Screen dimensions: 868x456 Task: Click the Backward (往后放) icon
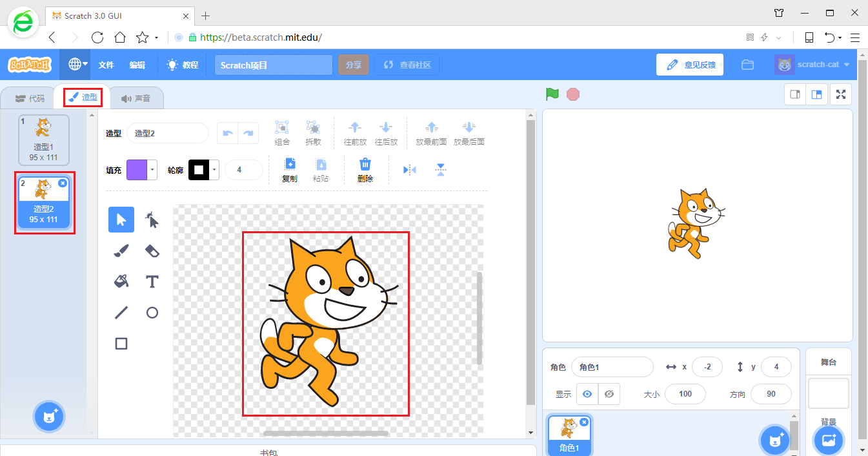pos(385,127)
